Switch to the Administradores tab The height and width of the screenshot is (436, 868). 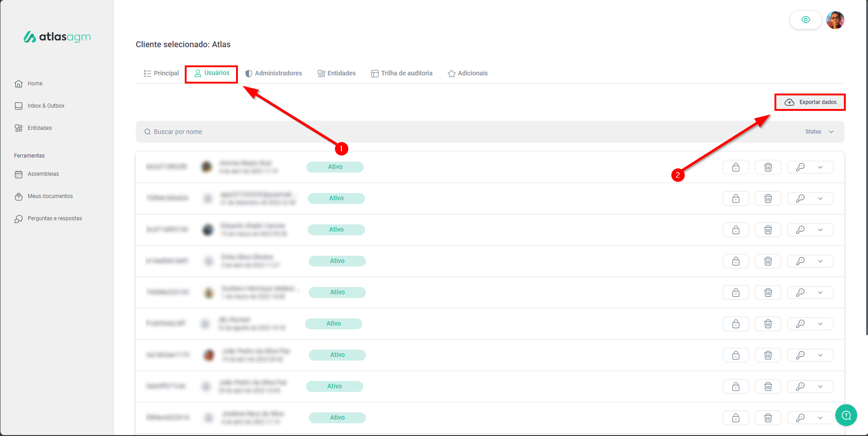273,73
